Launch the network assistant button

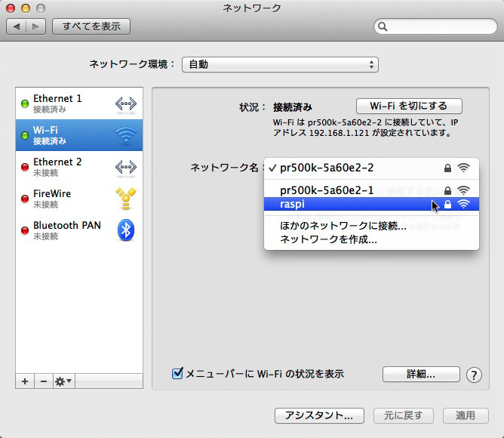(x=319, y=415)
